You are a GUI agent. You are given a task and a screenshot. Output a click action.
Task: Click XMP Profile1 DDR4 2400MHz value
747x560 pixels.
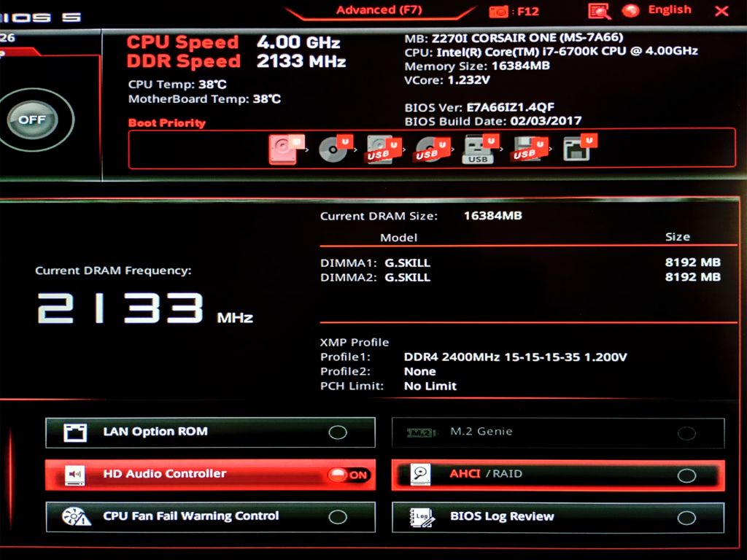(x=516, y=357)
